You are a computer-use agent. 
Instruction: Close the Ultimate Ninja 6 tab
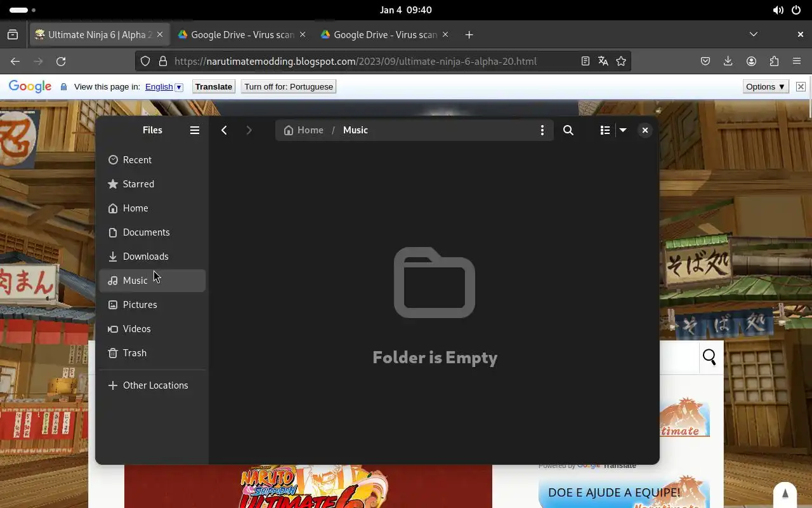pyautogui.click(x=160, y=35)
